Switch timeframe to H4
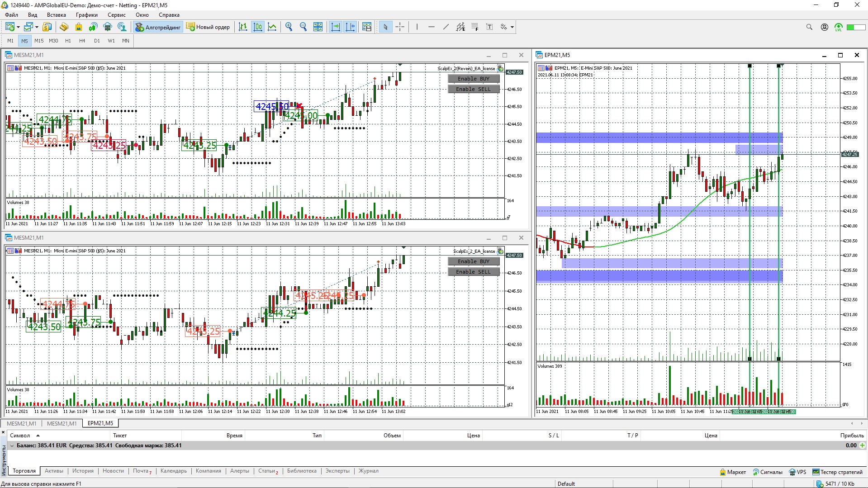 point(82,41)
